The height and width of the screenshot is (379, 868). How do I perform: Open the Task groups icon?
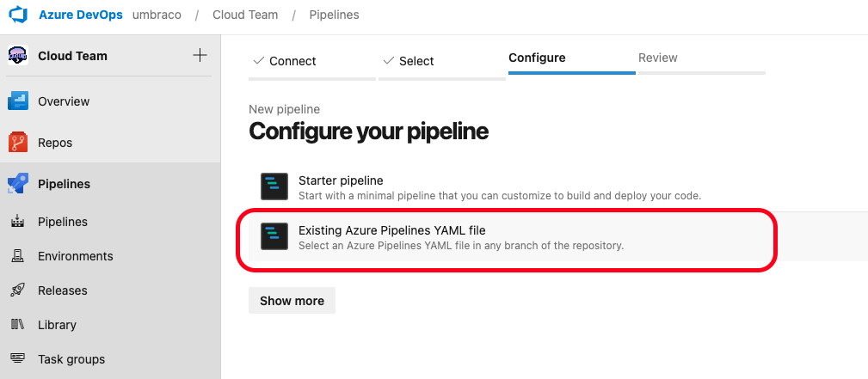[x=18, y=359]
